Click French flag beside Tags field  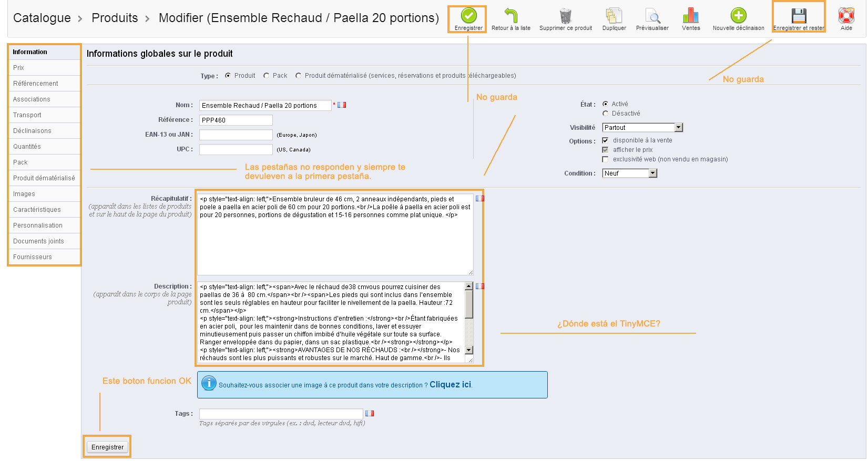tap(370, 413)
